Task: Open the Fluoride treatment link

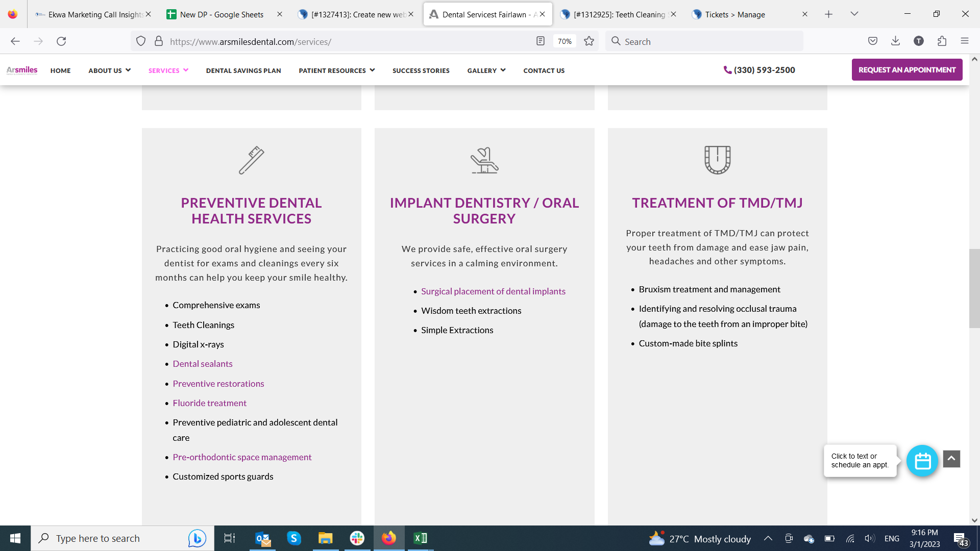Action: (x=210, y=403)
